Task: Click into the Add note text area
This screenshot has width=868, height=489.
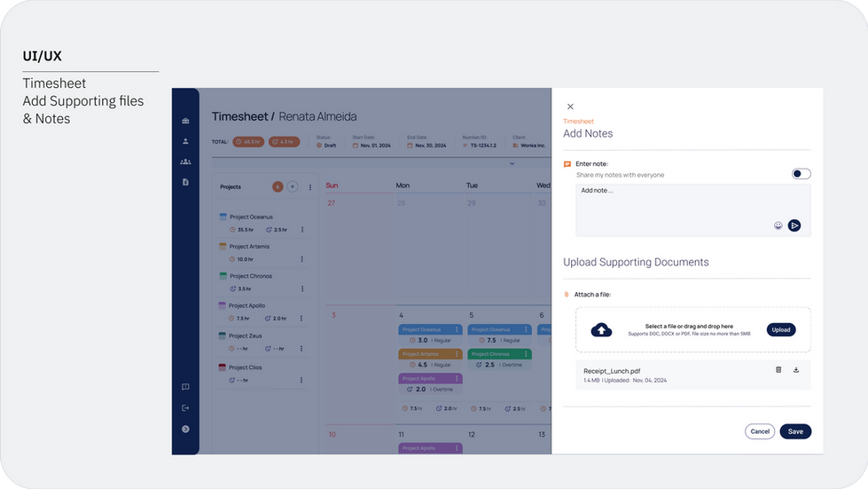Action: coord(693,210)
